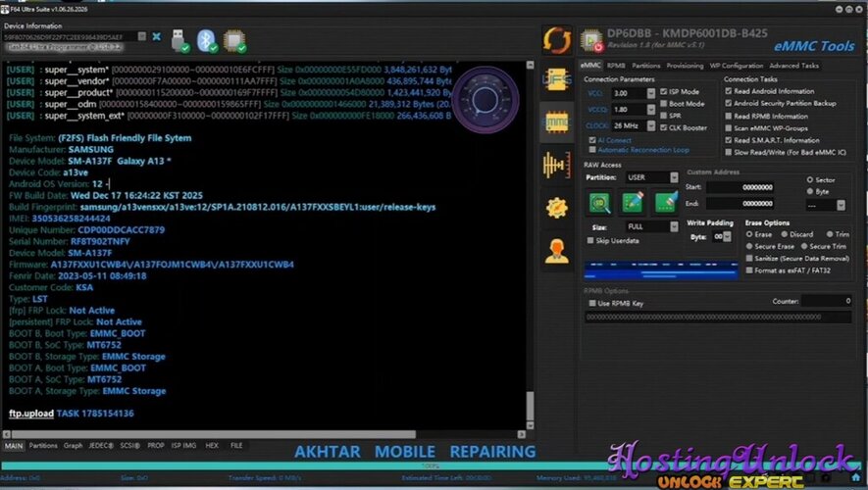Open the VCC voltage dropdown
The width and height of the screenshot is (868, 490).
[651, 93]
